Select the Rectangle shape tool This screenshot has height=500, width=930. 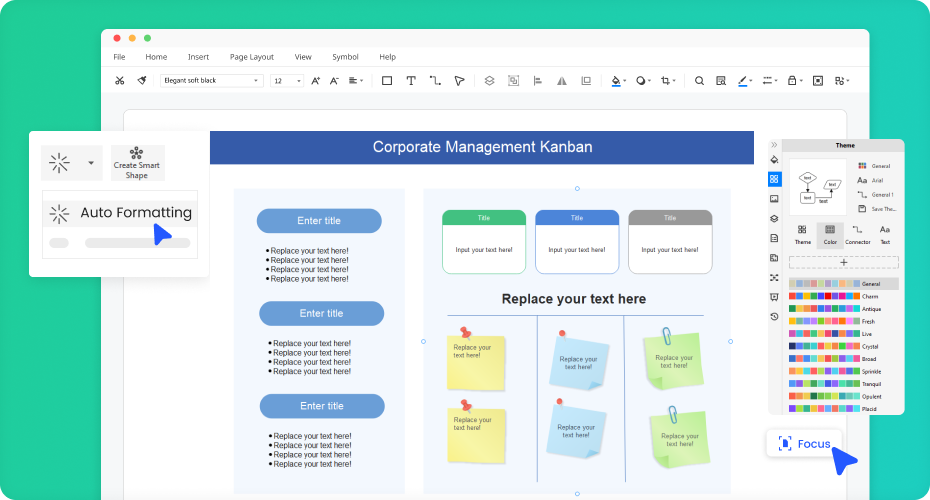pos(387,81)
